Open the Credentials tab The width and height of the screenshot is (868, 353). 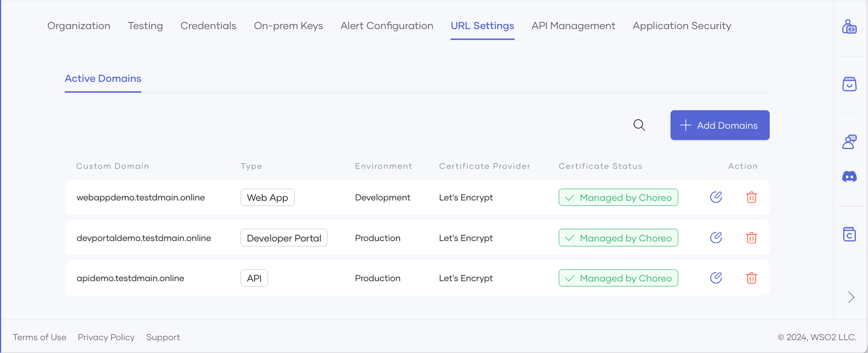(208, 26)
